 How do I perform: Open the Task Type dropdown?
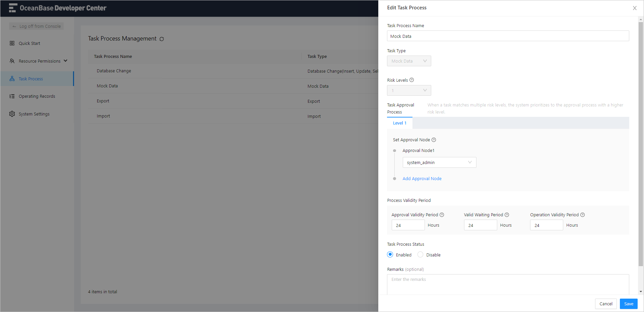pos(409,61)
